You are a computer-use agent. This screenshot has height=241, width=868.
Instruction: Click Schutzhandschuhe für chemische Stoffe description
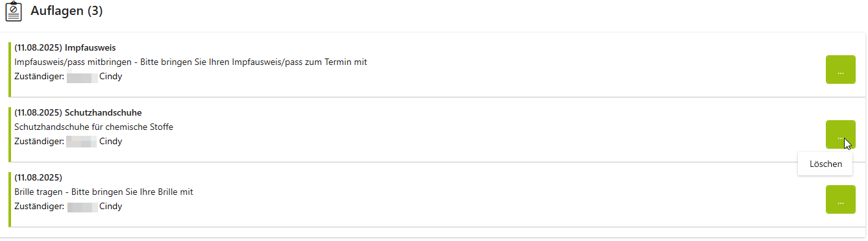93,127
